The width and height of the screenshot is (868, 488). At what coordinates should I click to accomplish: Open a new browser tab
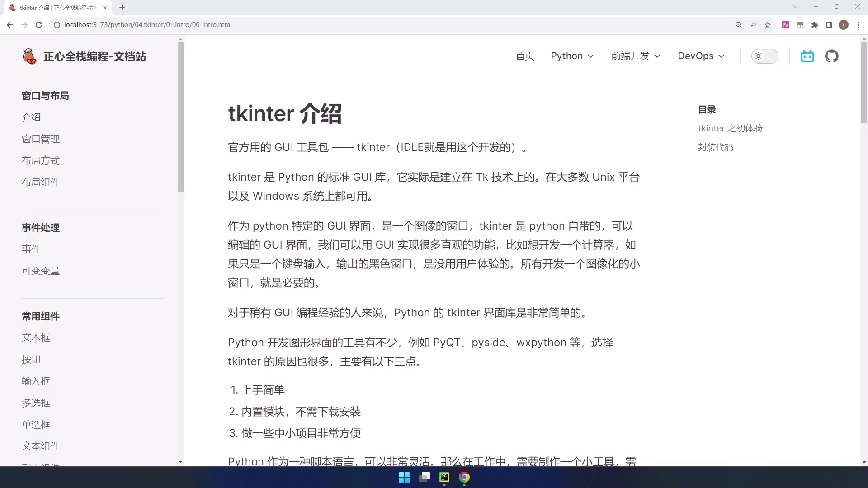pyautogui.click(x=122, y=8)
